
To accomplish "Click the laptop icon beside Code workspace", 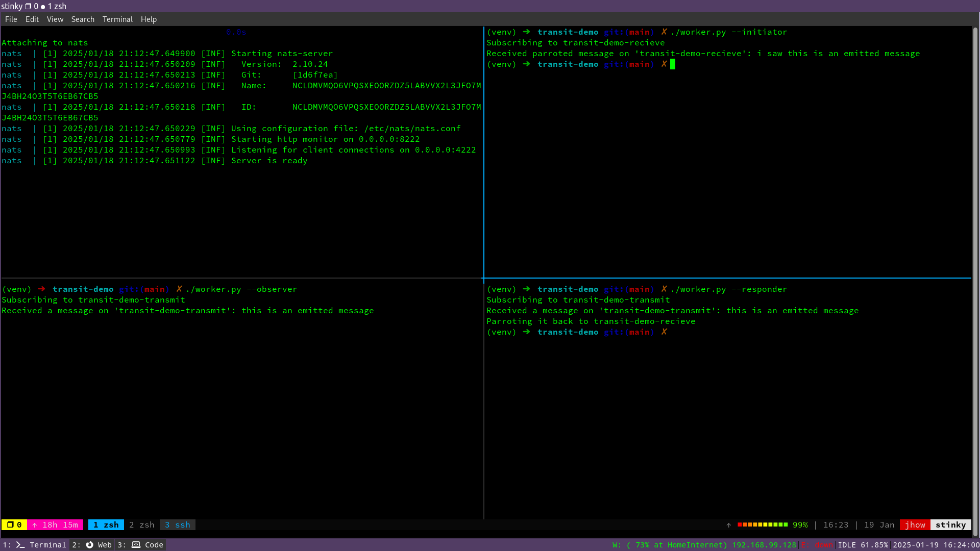I will (136, 545).
